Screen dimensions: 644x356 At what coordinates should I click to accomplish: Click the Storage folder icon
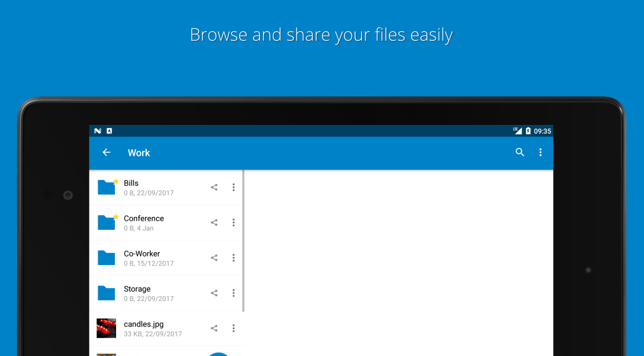pyautogui.click(x=106, y=293)
